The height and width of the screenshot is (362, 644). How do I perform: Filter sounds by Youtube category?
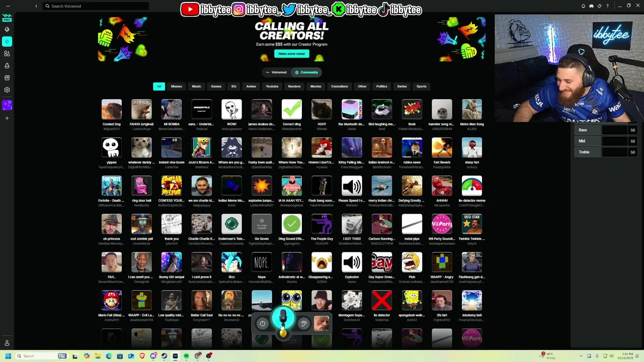pyautogui.click(x=272, y=86)
